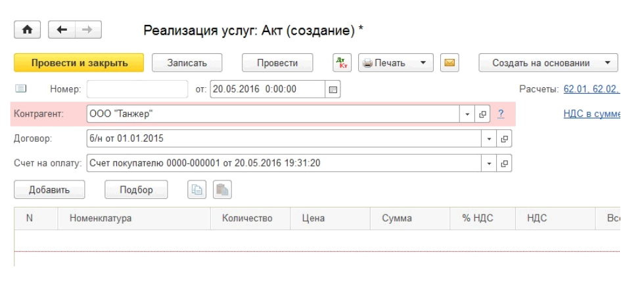Viewport: 644px width, 288px height.
Task: Open the date calendar picker icon
Action: (333, 89)
